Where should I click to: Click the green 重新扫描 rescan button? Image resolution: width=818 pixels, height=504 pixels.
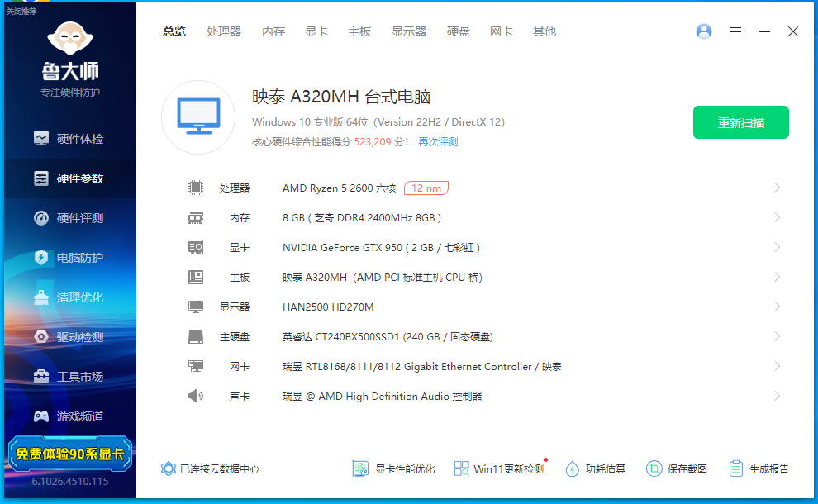[740, 122]
